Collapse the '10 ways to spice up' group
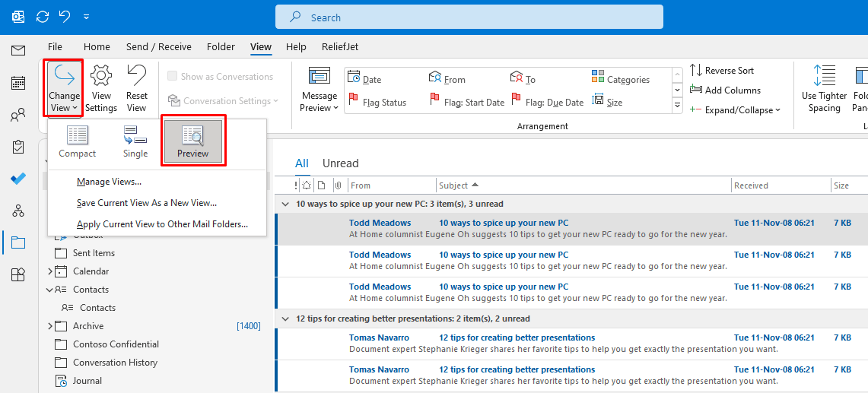Viewport: 868px width, 393px height. click(285, 204)
